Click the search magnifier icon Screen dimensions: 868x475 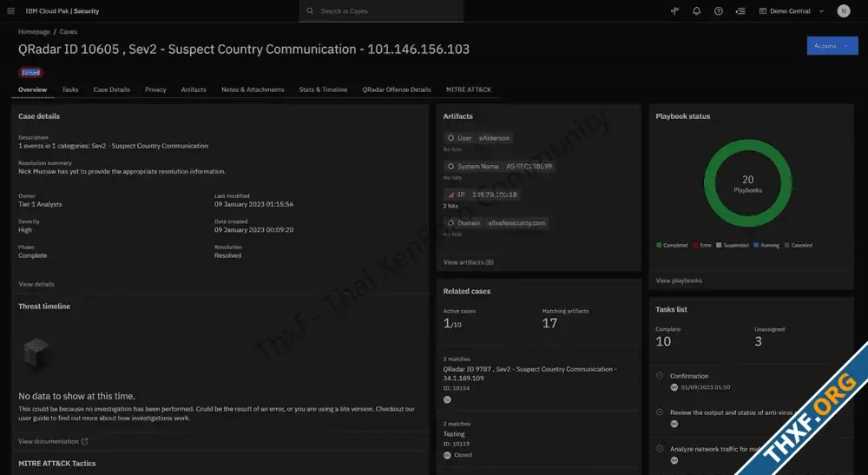pos(310,10)
